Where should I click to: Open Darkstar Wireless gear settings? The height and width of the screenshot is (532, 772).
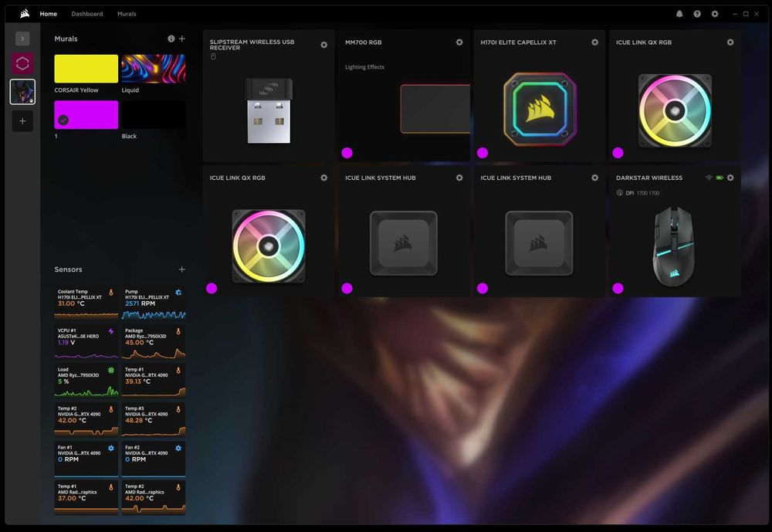click(x=730, y=178)
